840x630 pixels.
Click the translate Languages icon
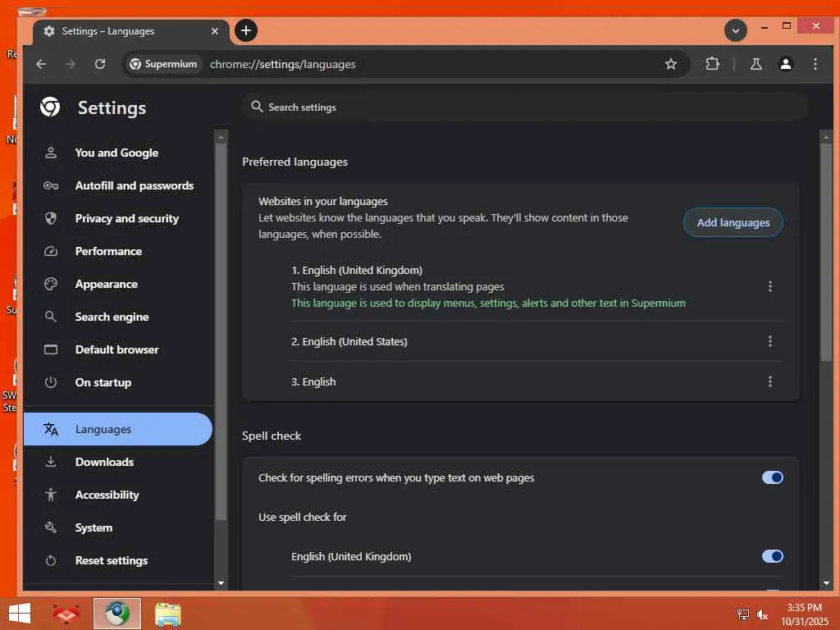(x=51, y=429)
